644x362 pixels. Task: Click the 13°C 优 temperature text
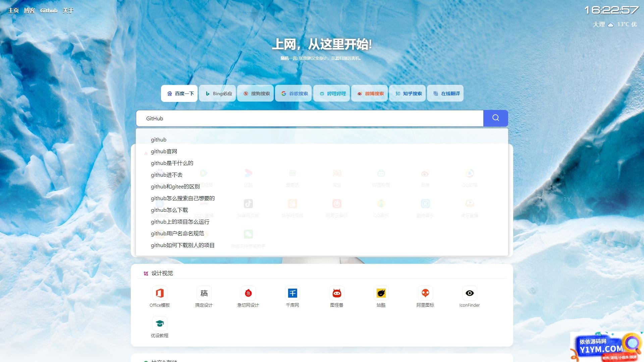coord(627,24)
